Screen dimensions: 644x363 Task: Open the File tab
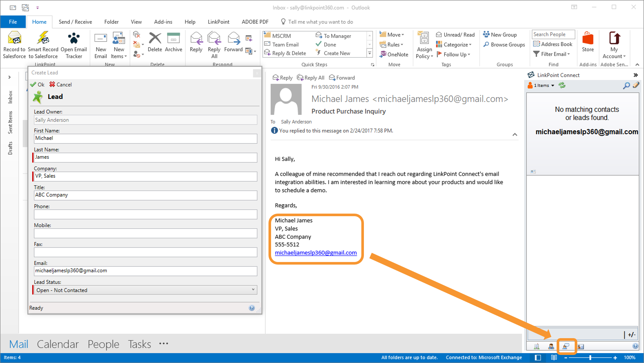[13, 22]
